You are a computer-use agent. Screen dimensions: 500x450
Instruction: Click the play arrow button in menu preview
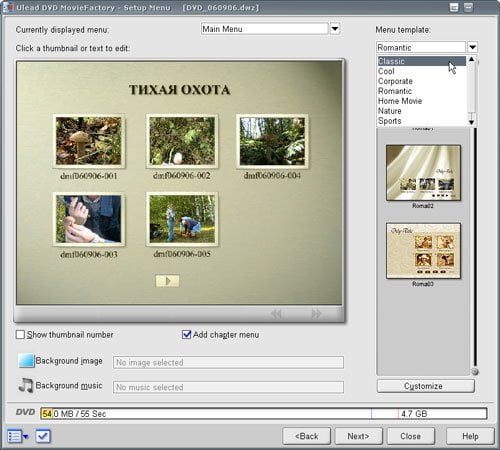pos(167,281)
